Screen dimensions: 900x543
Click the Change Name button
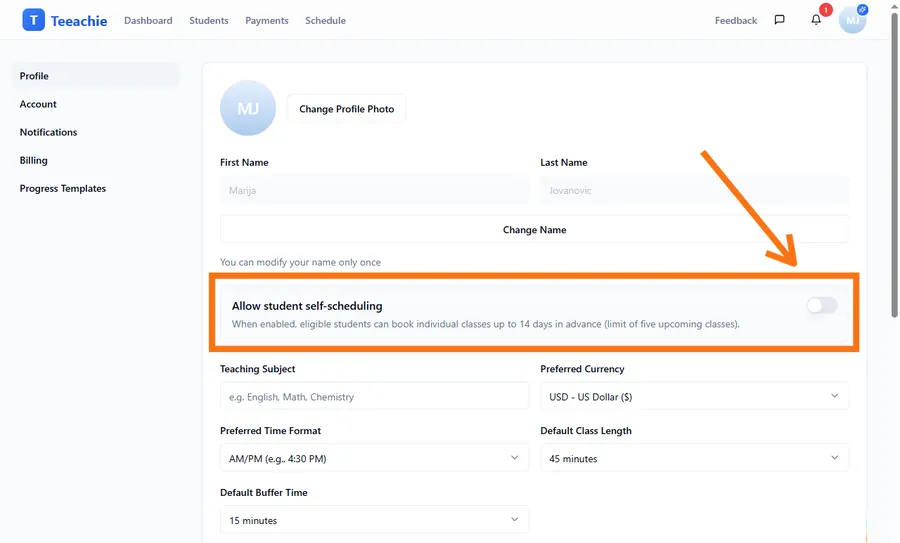pyautogui.click(x=534, y=230)
